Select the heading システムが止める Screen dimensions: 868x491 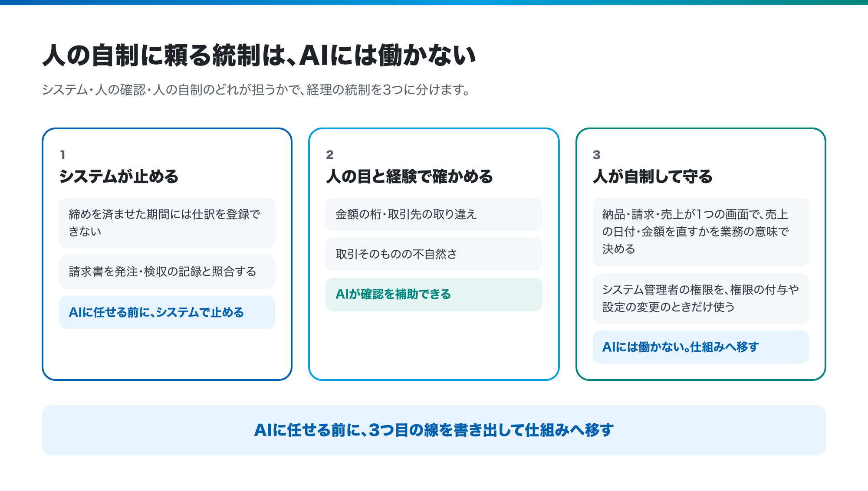pyautogui.click(x=119, y=177)
